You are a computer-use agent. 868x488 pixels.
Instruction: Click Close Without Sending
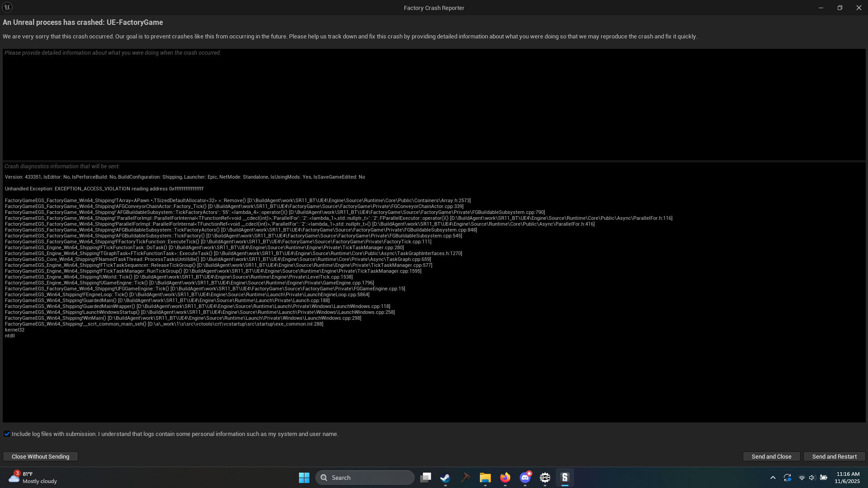[x=40, y=456]
